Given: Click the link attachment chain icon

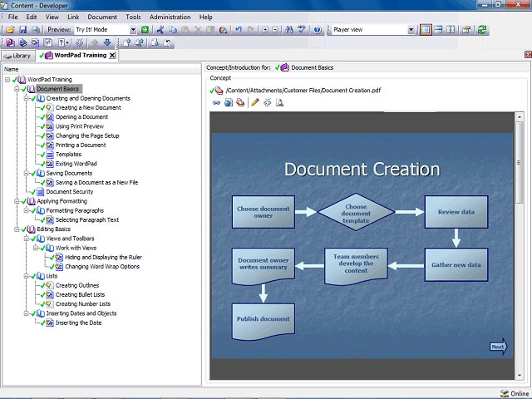Looking at the screenshot, I should click(217, 102).
